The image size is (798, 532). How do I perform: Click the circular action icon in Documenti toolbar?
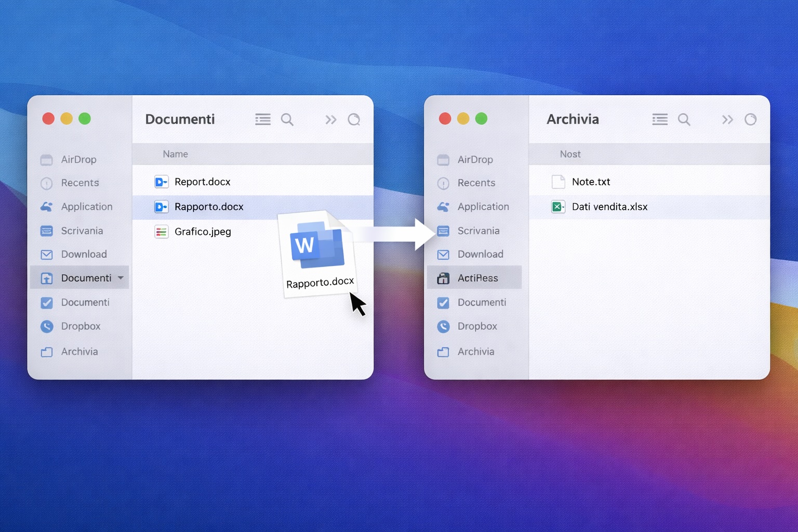click(354, 119)
